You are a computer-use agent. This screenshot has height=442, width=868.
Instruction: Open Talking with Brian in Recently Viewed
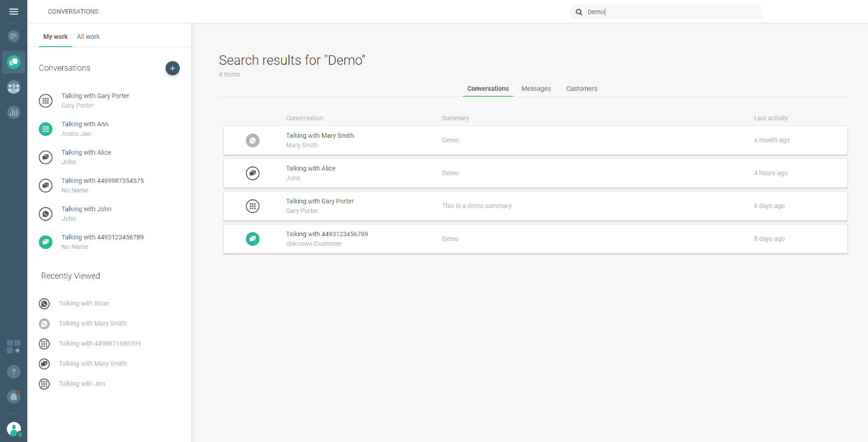[x=84, y=304]
